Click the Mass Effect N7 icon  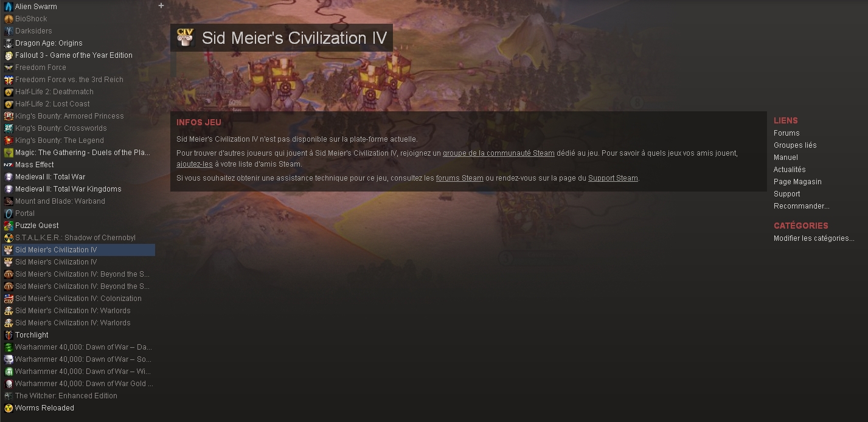click(x=9, y=165)
